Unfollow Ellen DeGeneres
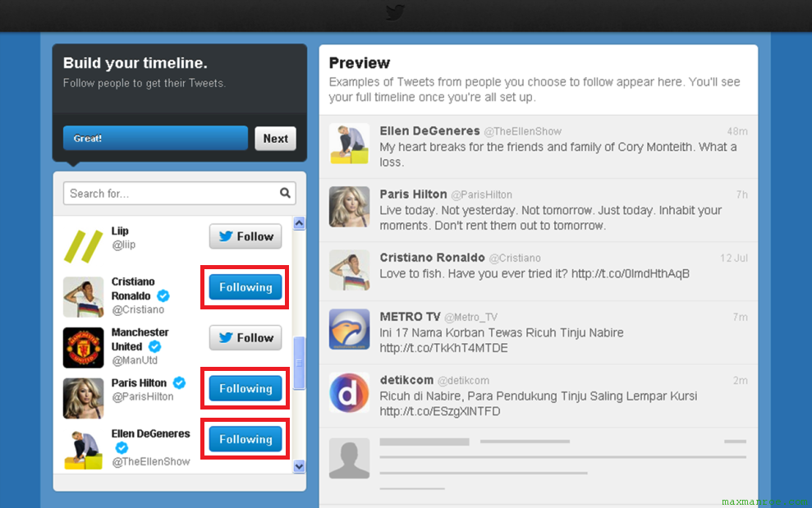The width and height of the screenshot is (812, 508). tap(244, 438)
